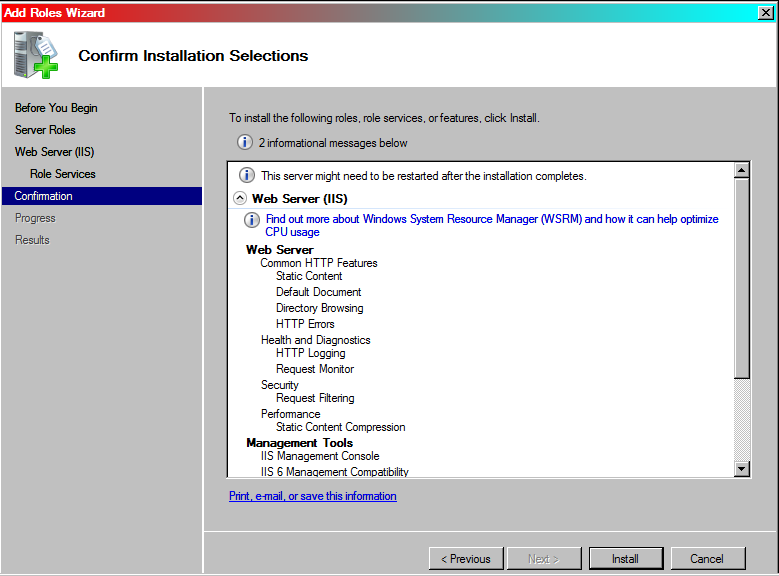Viewport: 779px width, 576px height.
Task: Click the 'Web Server' bold heading
Action: 280,249
